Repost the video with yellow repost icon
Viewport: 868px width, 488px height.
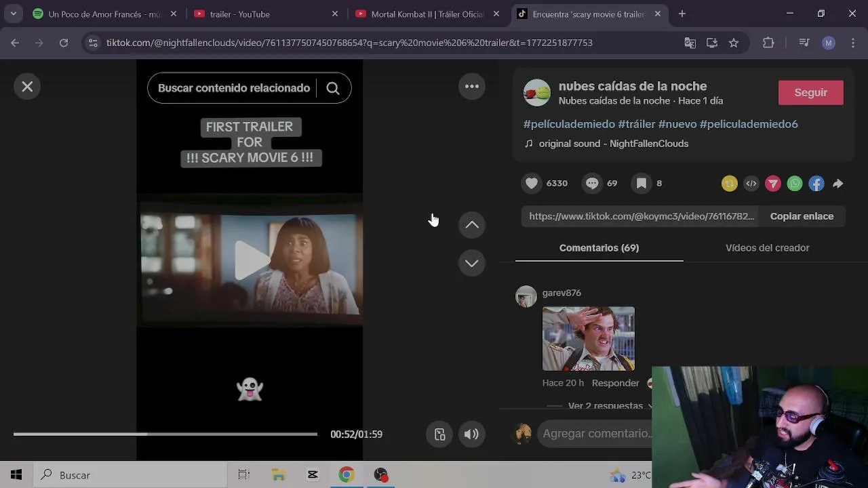pyautogui.click(x=730, y=183)
